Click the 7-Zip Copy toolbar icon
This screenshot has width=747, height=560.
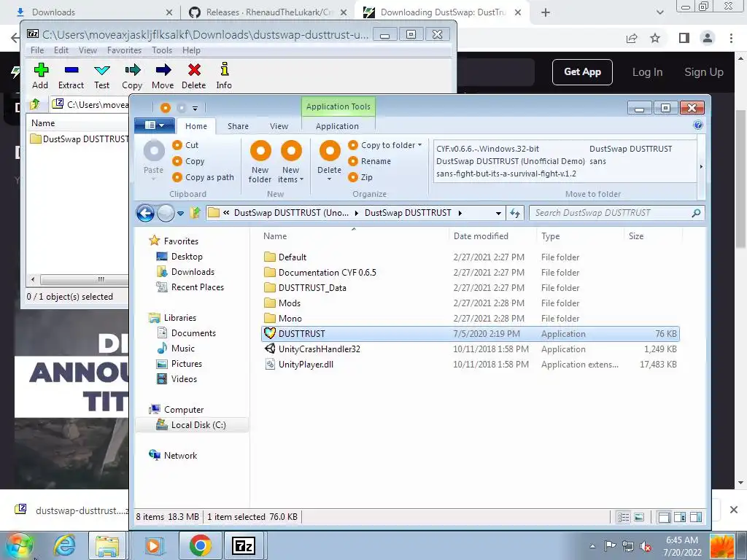132,70
